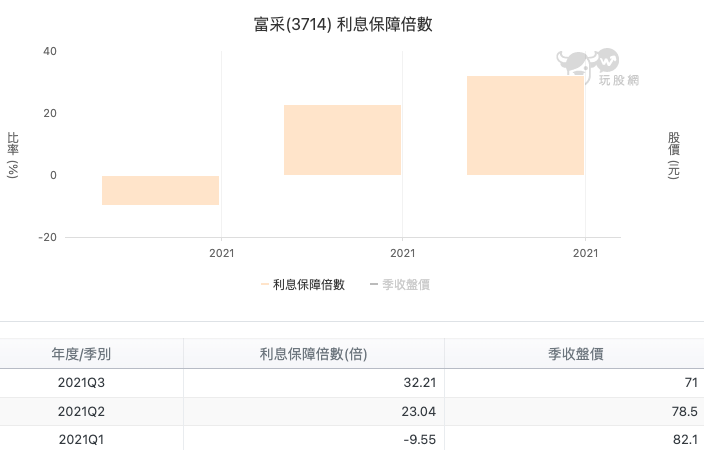
Task: Select the 季收盤價 column header
Action: click(575, 354)
